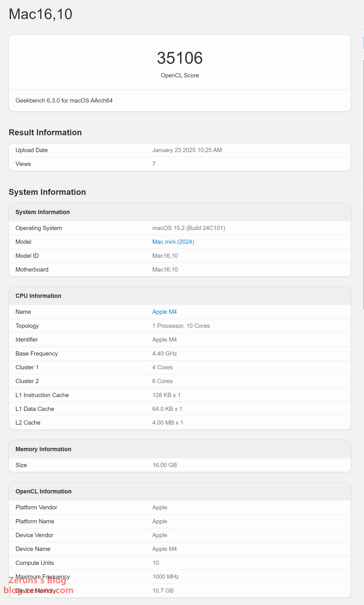364x605 pixels.
Task: Open the Apple M4 CPU name link
Action: coord(164,312)
